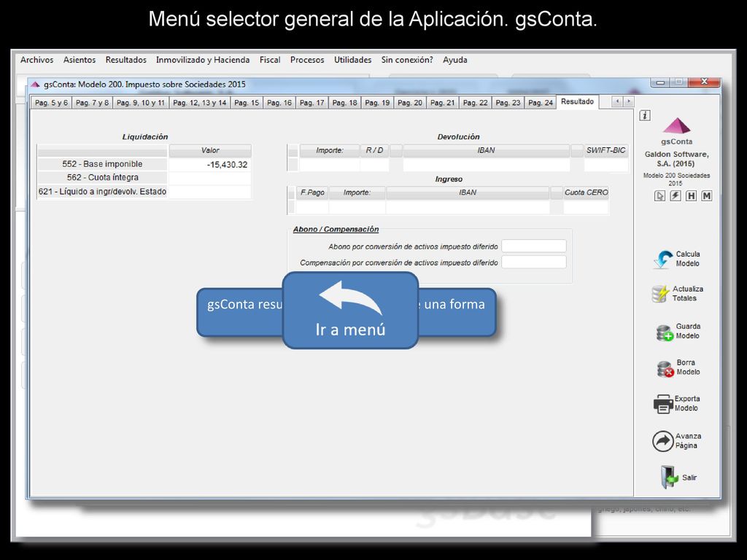Print via Exporta Modelo
747x560 pixels.
[x=676, y=404]
